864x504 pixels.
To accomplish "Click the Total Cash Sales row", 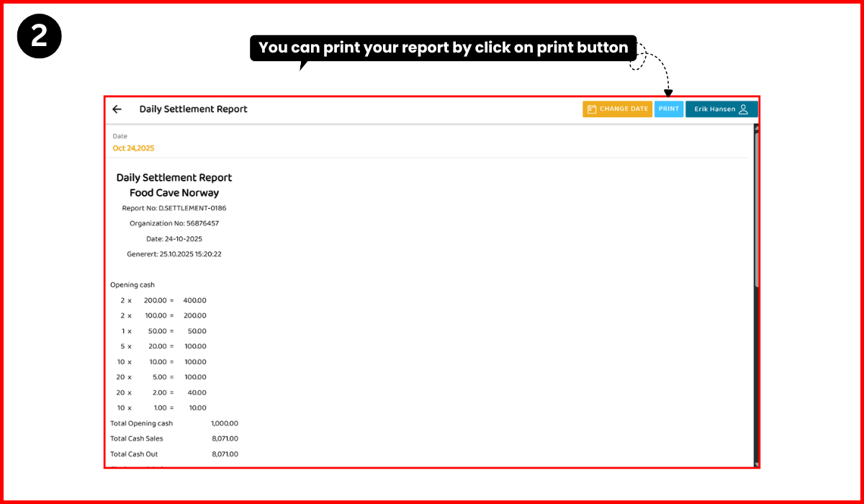I will (x=174, y=438).
